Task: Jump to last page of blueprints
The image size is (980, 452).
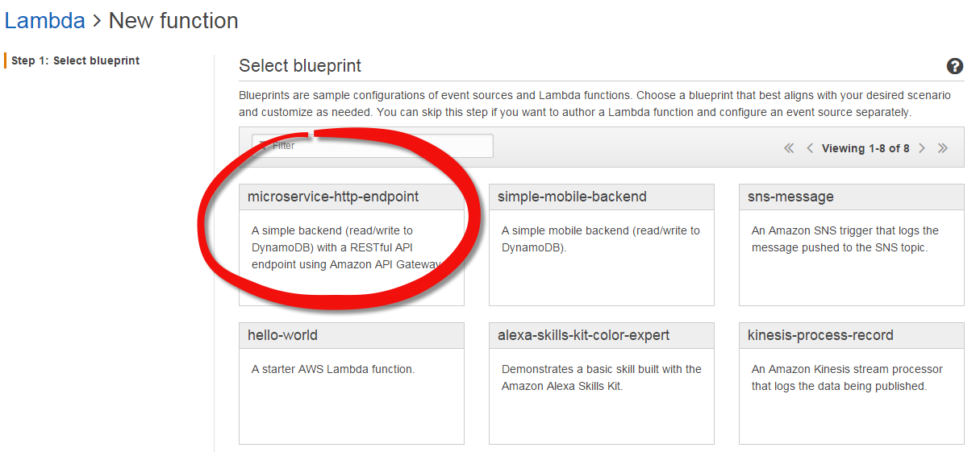Action: 943,148
